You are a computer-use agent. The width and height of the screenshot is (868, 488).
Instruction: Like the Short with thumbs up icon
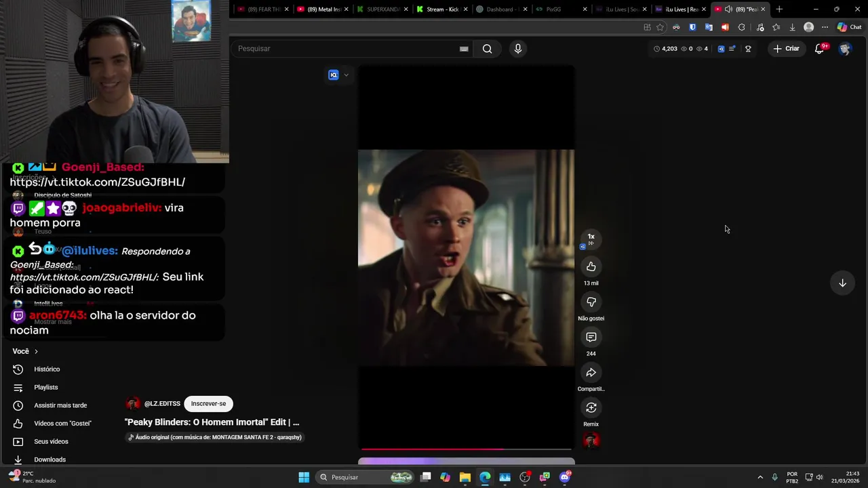click(591, 266)
